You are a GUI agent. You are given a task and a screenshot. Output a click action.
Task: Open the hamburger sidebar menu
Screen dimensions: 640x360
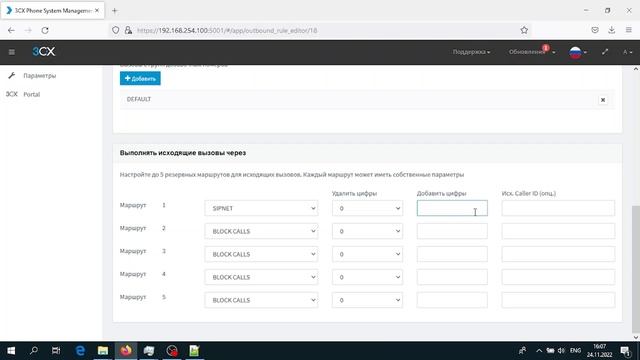[x=11, y=52]
